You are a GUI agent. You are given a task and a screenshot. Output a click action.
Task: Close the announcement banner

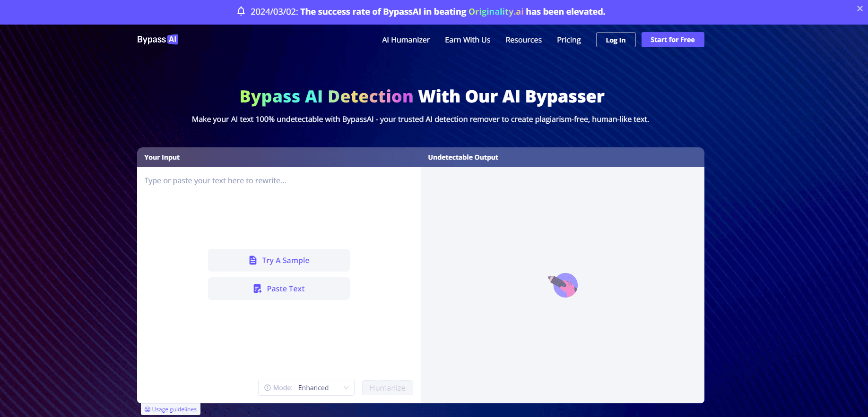pos(859,9)
